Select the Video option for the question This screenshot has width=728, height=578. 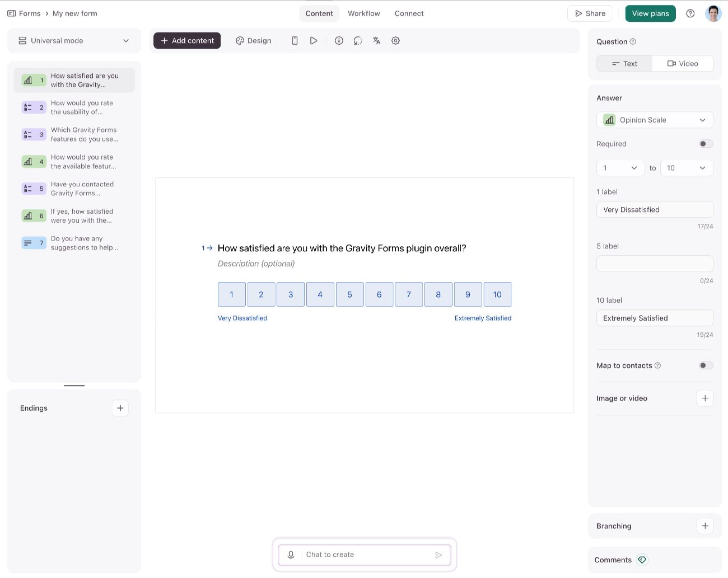[682, 63]
